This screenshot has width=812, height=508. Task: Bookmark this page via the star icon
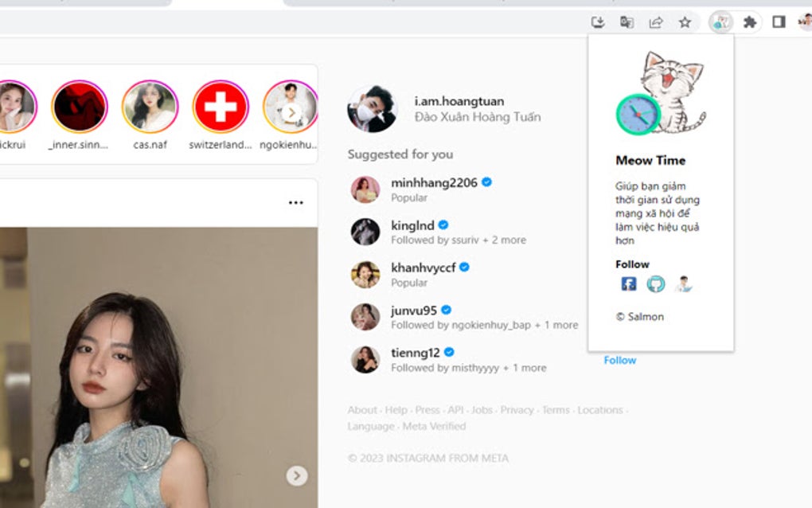click(684, 21)
